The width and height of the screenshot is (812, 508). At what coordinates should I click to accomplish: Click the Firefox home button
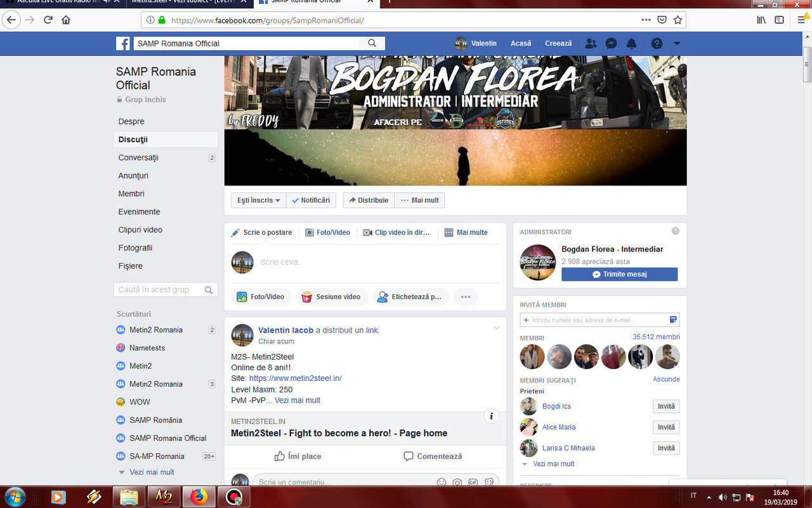(66, 20)
